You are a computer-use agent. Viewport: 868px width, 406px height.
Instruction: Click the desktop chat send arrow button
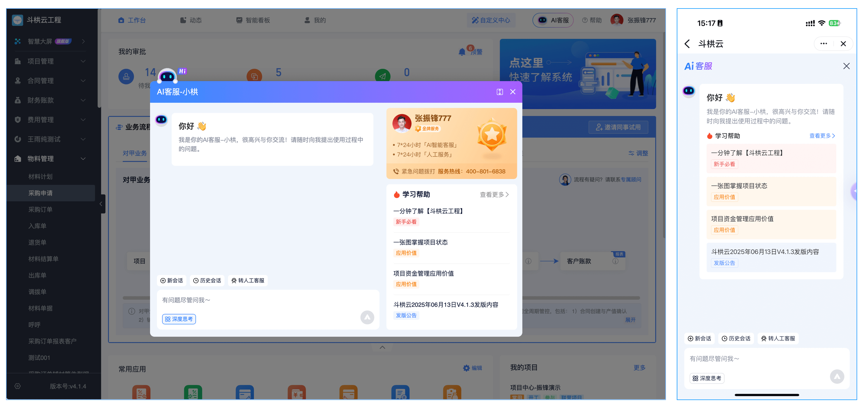(367, 318)
